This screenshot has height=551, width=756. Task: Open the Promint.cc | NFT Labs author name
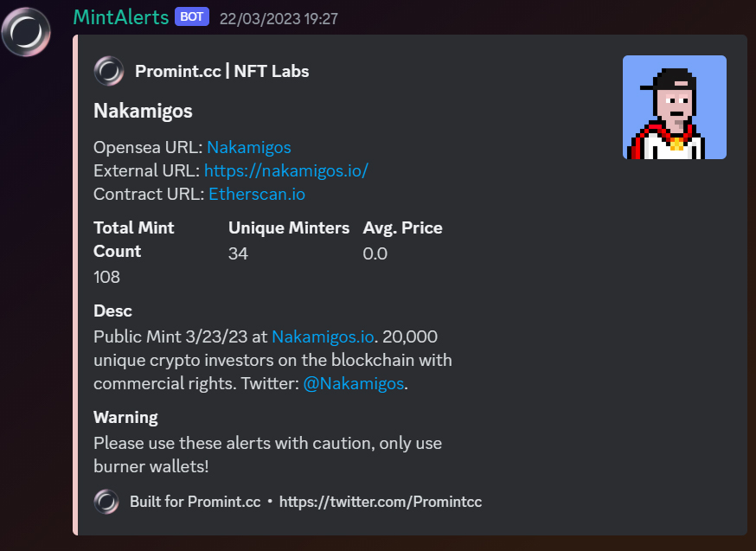point(221,71)
